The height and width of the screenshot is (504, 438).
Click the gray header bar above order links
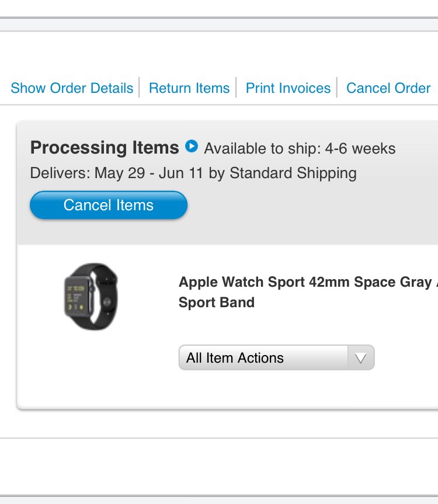219,25
